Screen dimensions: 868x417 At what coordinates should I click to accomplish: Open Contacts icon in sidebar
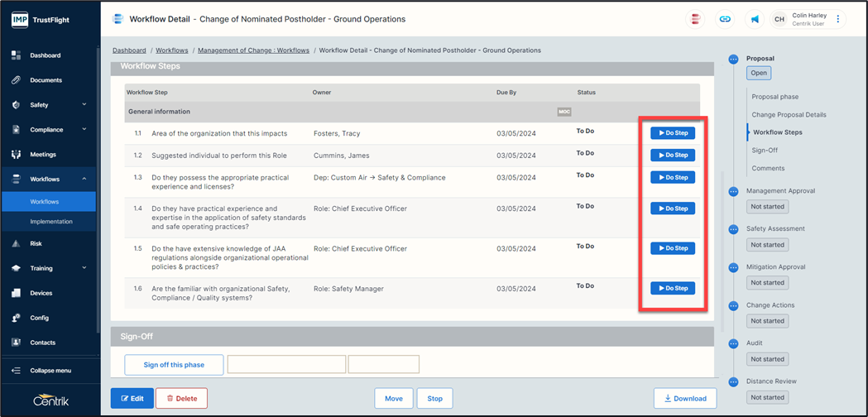tap(16, 343)
